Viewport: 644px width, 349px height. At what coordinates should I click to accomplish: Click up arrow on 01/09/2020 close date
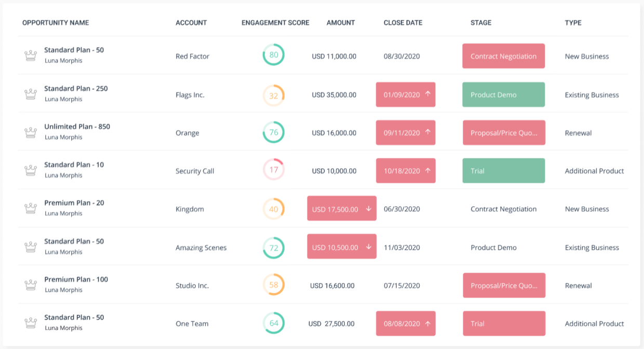pyautogui.click(x=428, y=95)
